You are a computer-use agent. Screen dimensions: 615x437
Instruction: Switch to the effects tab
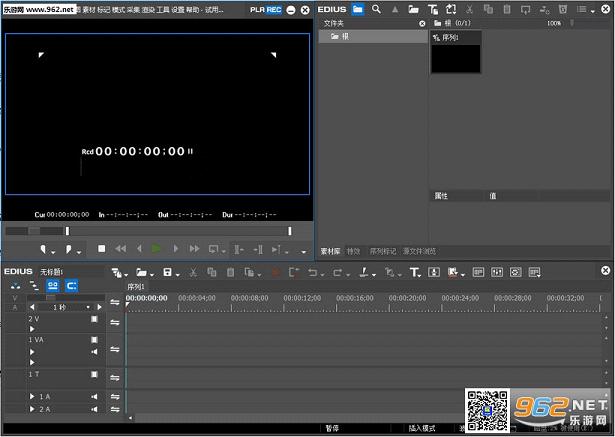pyautogui.click(x=353, y=251)
